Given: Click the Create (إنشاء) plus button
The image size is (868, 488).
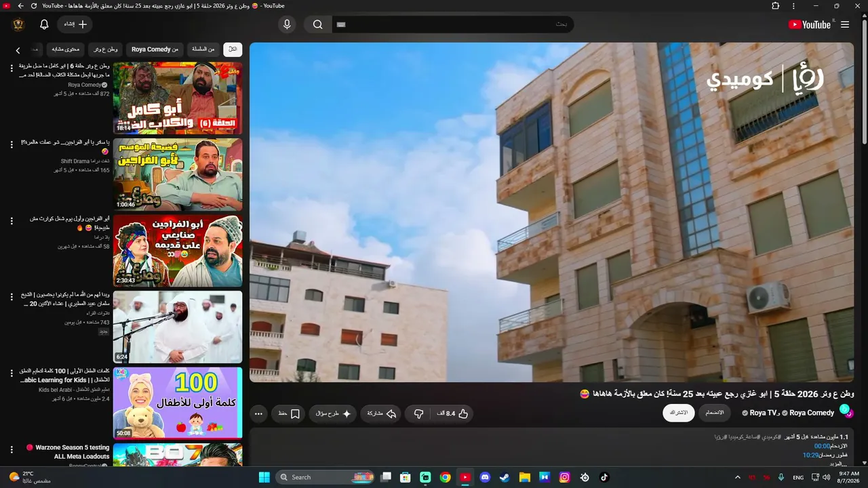Looking at the screenshot, I should click(75, 24).
